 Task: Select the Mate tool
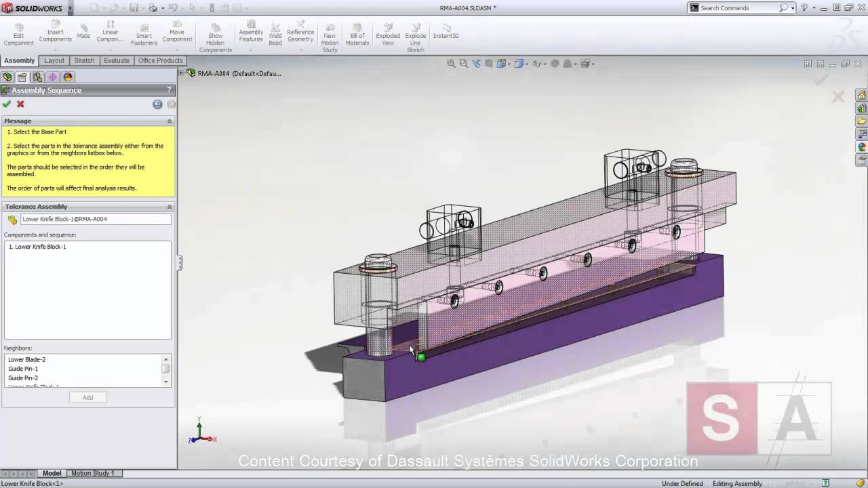click(x=83, y=30)
